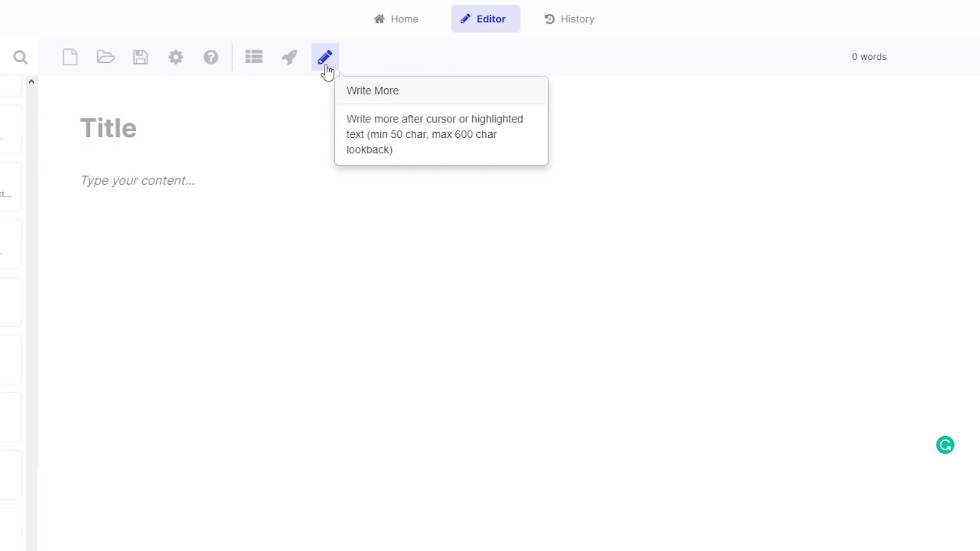This screenshot has height=551, width=980.
Task: Click the Write More pencil icon
Action: click(325, 57)
